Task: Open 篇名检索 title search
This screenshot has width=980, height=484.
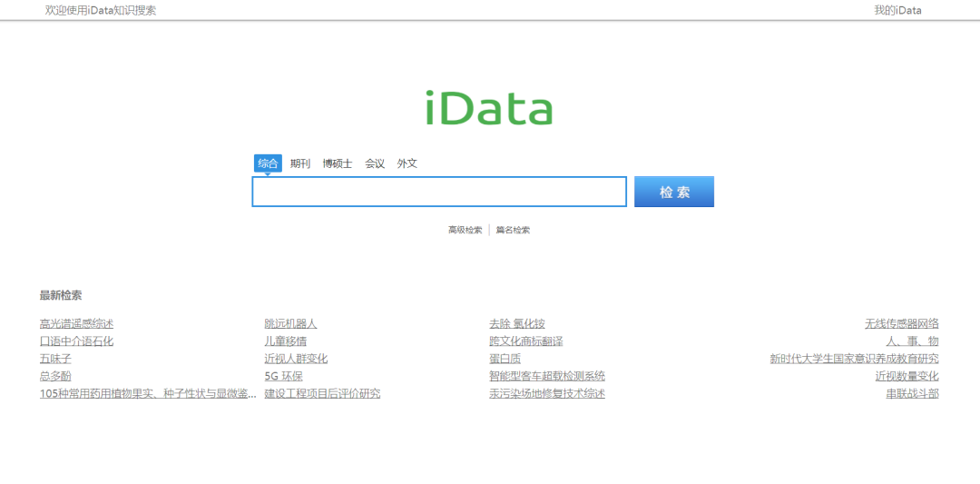Action: click(513, 231)
